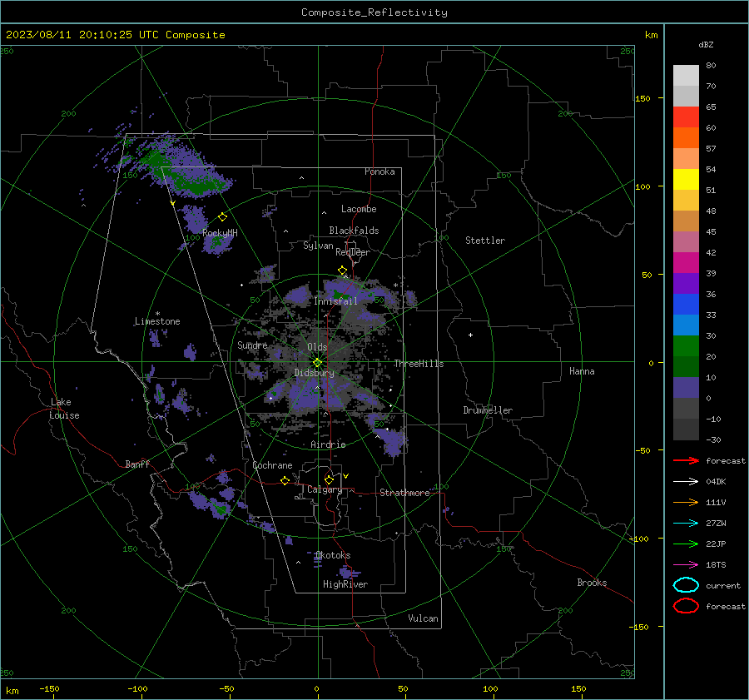Click the Sylvan label
The height and width of the screenshot is (700, 749).
point(318,246)
